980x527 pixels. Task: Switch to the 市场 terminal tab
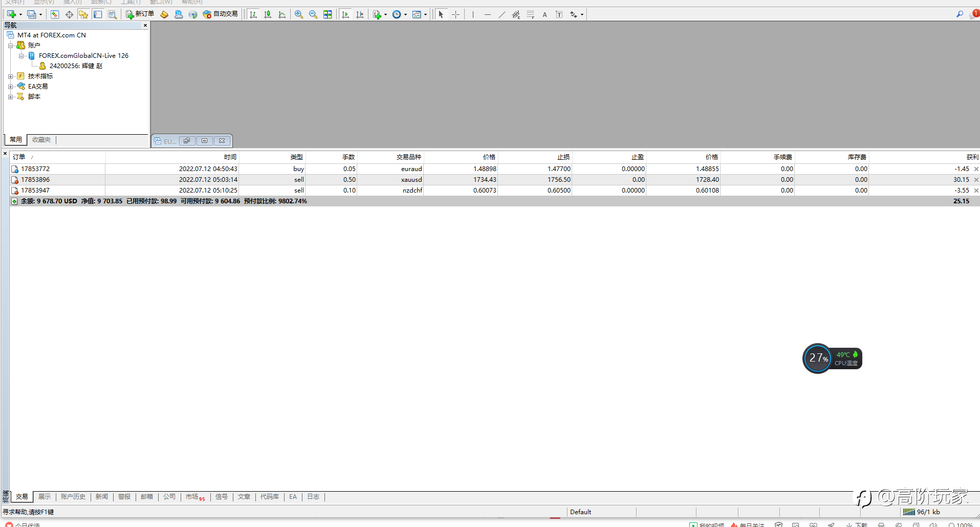[x=194, y=497]
